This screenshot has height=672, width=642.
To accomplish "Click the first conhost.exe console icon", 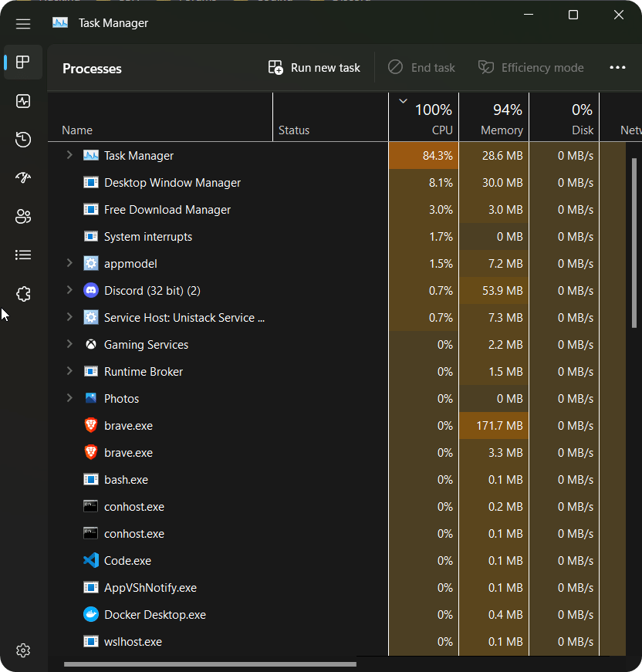I will click(91, 506).
